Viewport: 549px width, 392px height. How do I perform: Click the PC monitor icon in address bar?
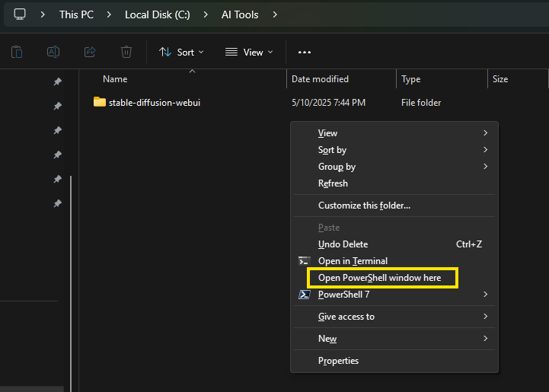point(20,14)
